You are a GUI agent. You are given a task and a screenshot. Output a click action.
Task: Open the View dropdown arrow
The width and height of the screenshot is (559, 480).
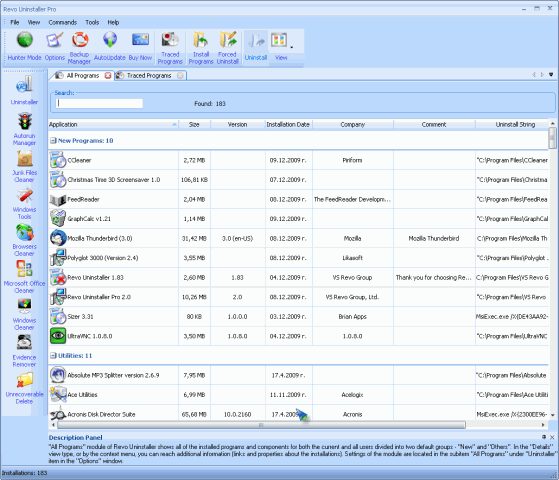coord(292,47)
